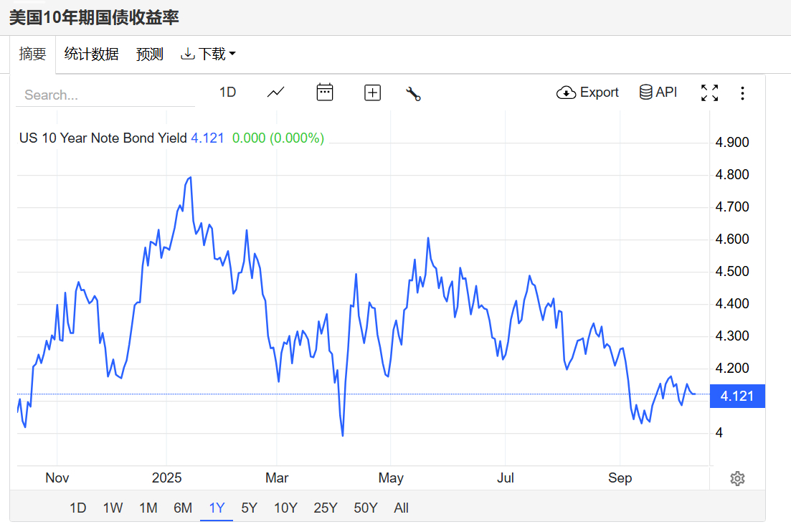Click the Nov x-axis label

(x=57, y=478)
